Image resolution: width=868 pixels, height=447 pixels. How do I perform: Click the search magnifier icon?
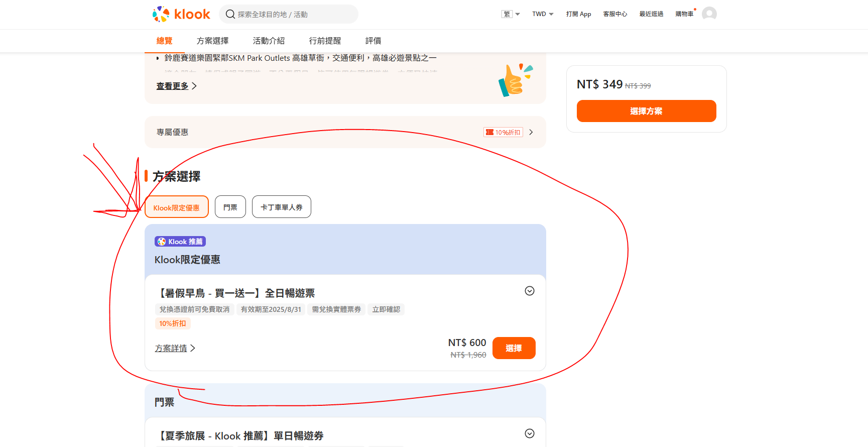coord(230,14)
